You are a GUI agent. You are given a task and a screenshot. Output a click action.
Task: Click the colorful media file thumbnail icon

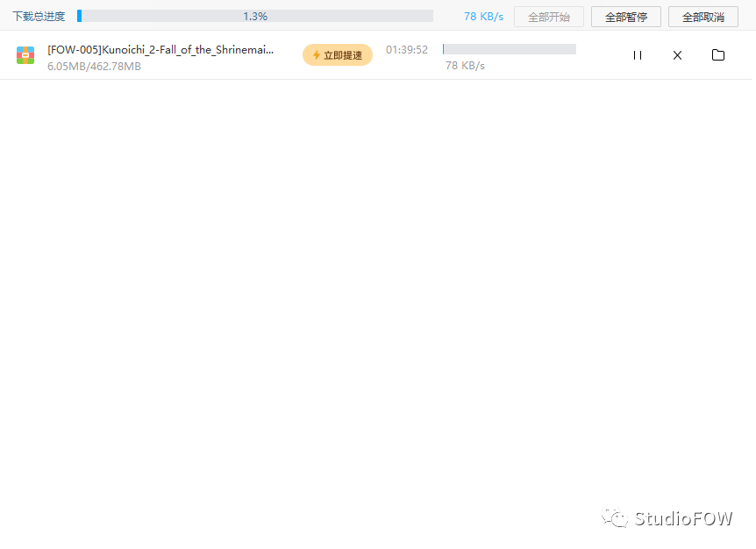pos(25,54)
